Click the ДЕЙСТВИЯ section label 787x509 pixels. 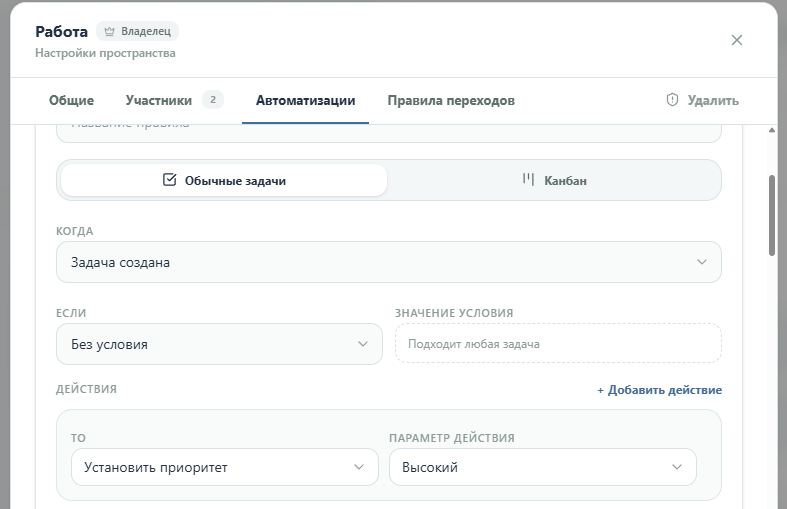coord(86,389)
